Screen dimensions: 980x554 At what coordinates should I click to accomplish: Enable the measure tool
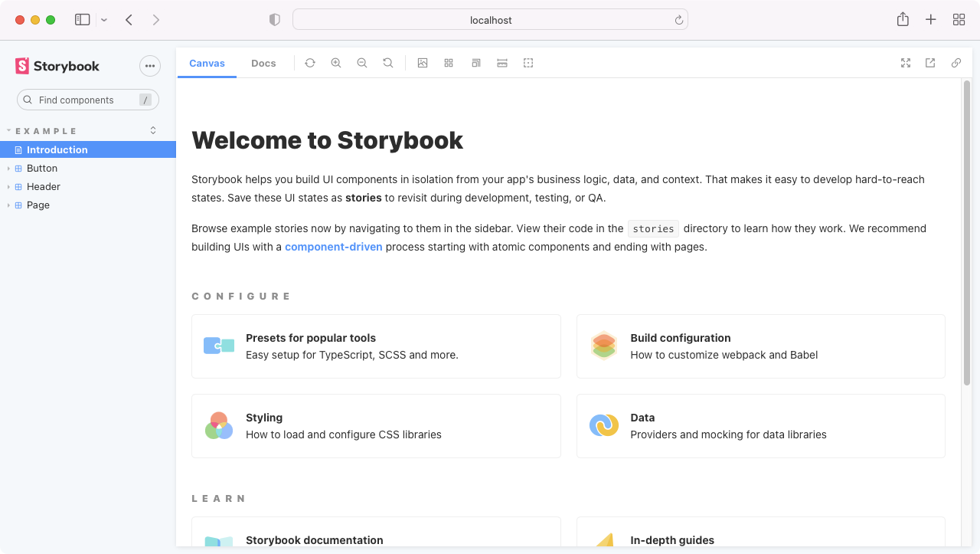pos(502,63)
